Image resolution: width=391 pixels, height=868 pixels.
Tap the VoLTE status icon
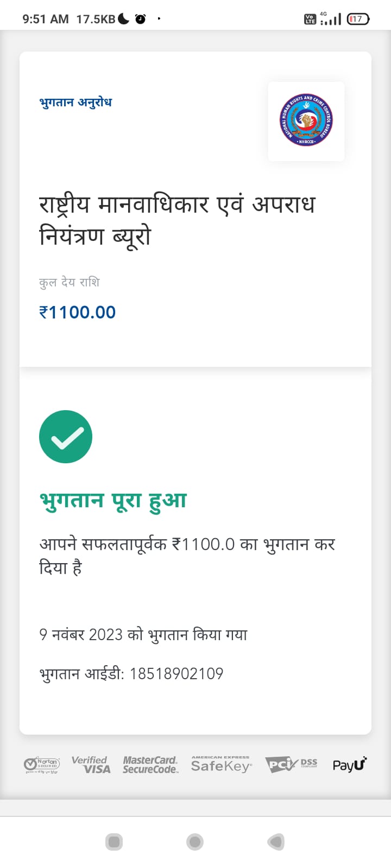coord(310,20)
